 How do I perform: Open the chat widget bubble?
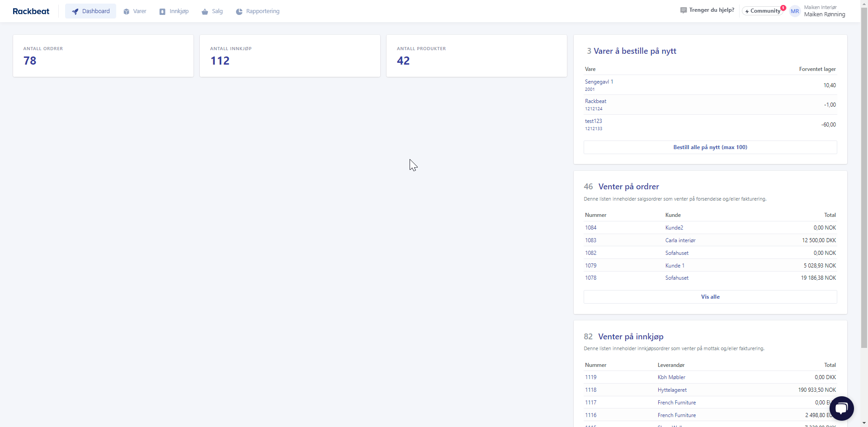[x=842, y=408]
